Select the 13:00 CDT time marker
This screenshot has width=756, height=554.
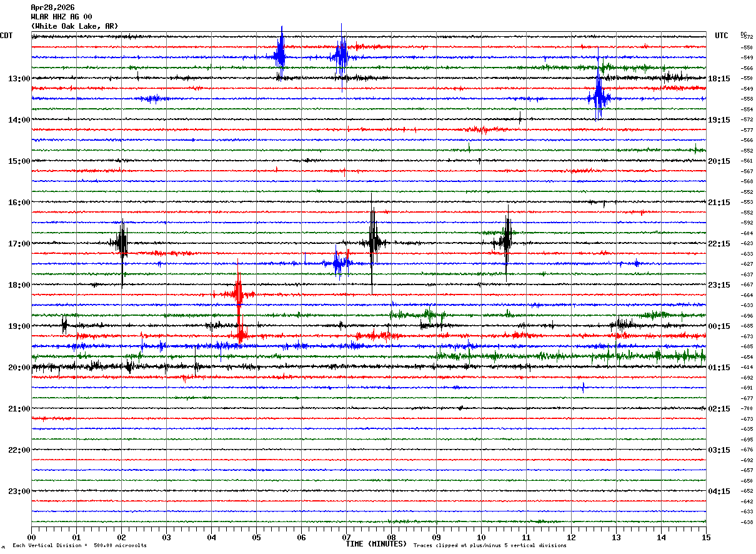[x=19, y=79]
